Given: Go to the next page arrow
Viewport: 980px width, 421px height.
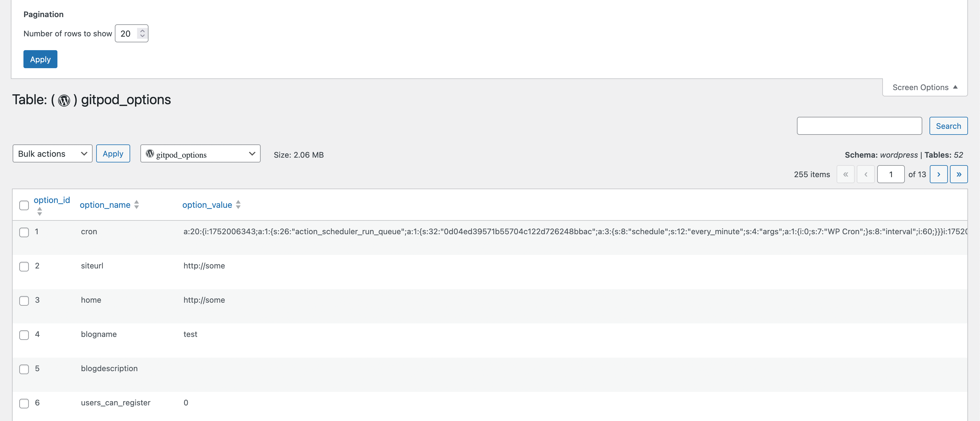Looking at the screenshot, I should coord(939,174).
